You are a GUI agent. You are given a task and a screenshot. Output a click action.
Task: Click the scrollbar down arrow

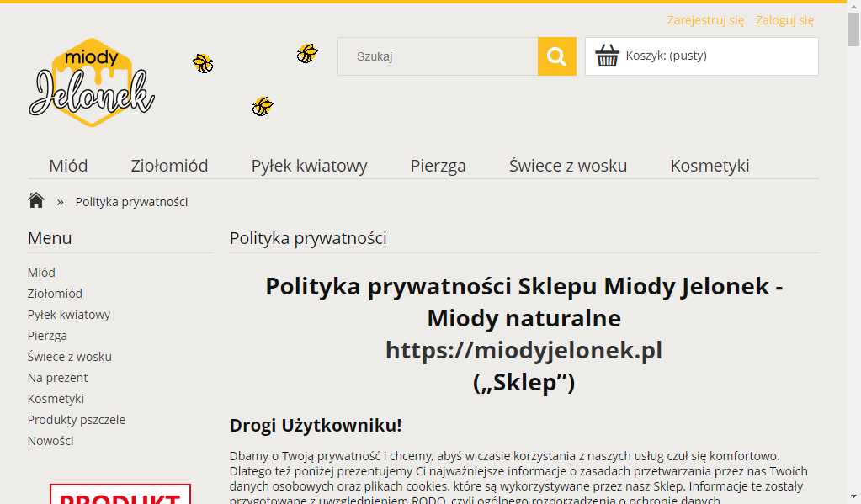pos(854,497)
